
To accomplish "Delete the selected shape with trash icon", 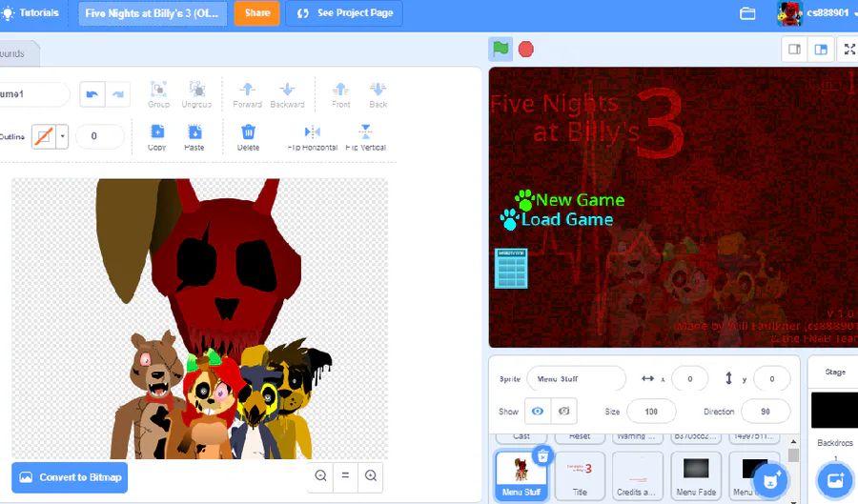I will 248,137.
